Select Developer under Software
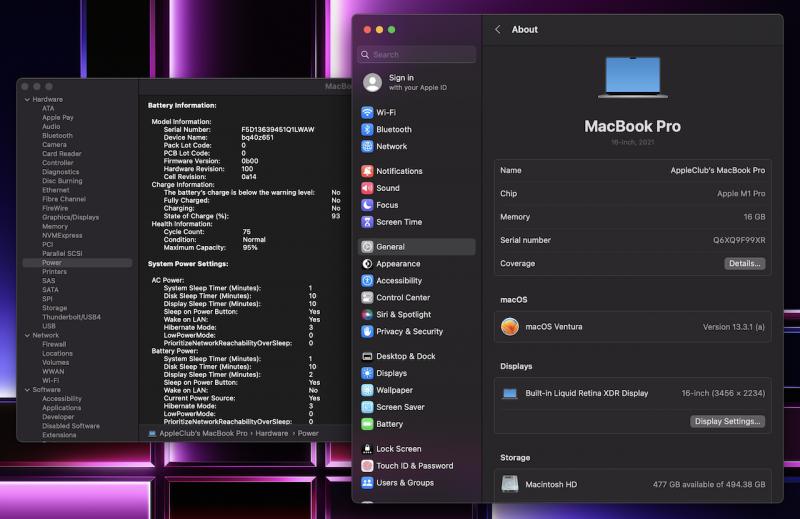The width and height of the screenshot is (800, 519). [58, 416]
